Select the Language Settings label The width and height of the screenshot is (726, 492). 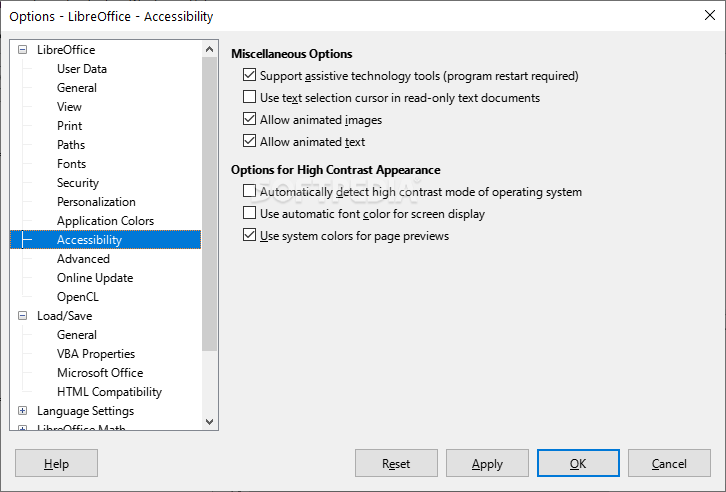click(x=85, y=411)
